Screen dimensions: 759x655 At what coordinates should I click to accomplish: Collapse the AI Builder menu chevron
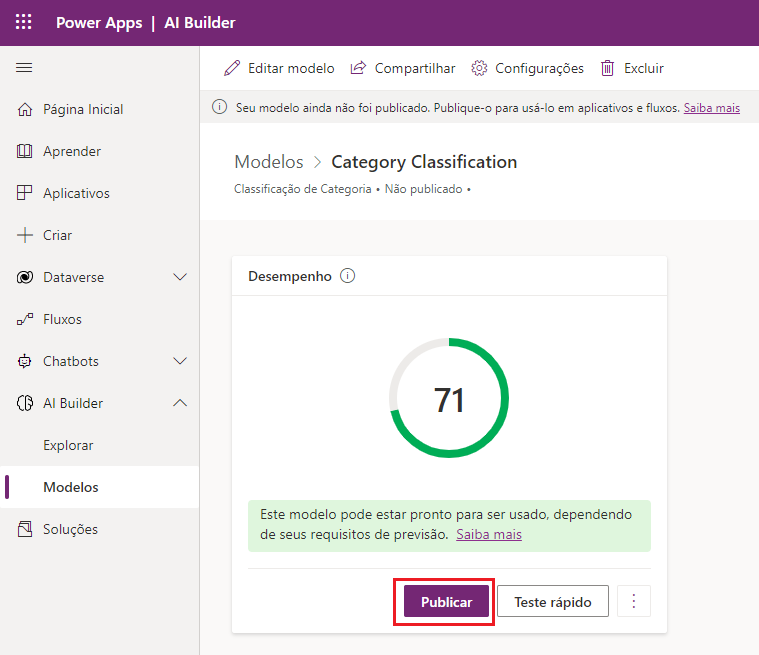(180, 403)
